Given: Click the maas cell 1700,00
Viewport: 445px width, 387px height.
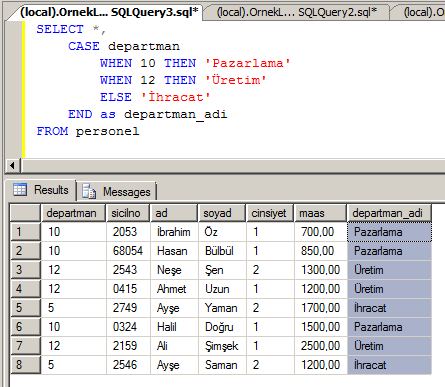Looking at the screenshot, I should point(321,308).
